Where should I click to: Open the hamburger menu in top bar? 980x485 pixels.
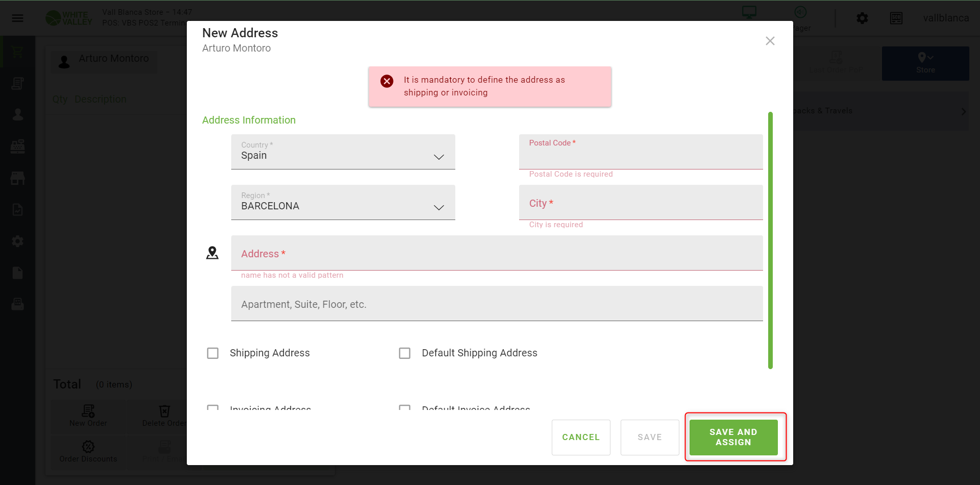click(18, 18)
